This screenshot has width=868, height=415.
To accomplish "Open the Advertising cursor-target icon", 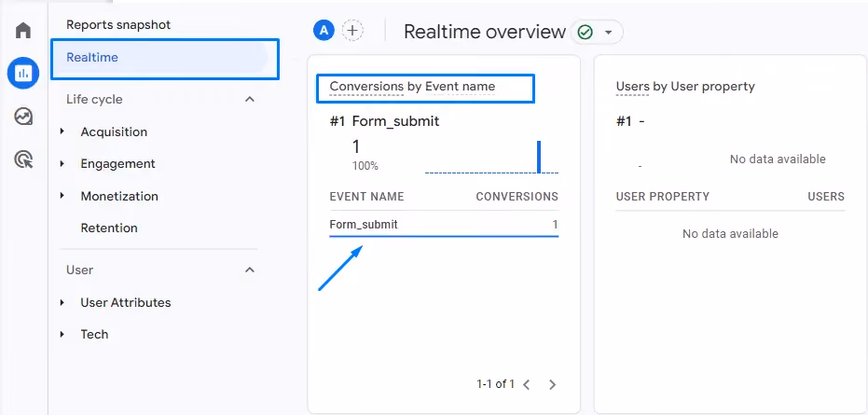I will pos(23,160).
